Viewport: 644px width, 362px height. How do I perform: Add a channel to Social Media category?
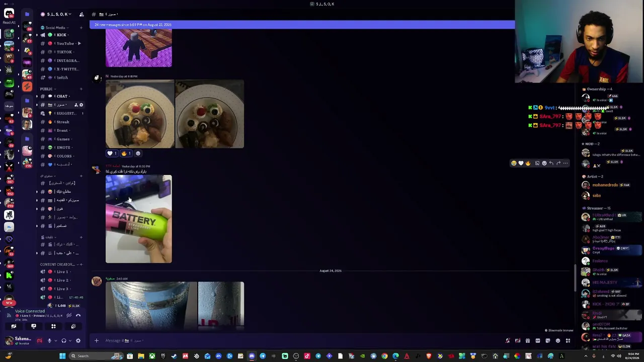click(81, 28)
